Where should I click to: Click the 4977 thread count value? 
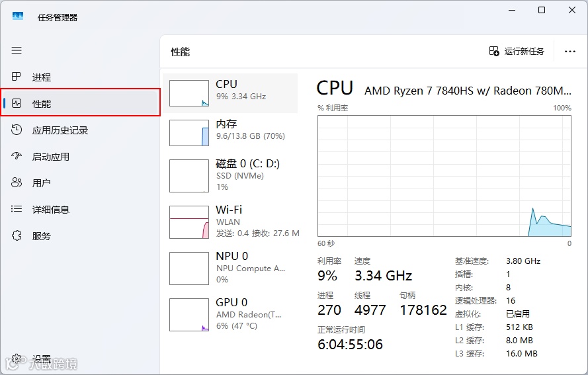coord(370,310)
